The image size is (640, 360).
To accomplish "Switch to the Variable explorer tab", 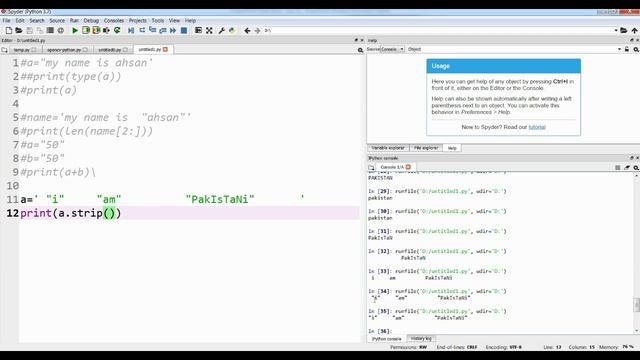I will [388, 148].
